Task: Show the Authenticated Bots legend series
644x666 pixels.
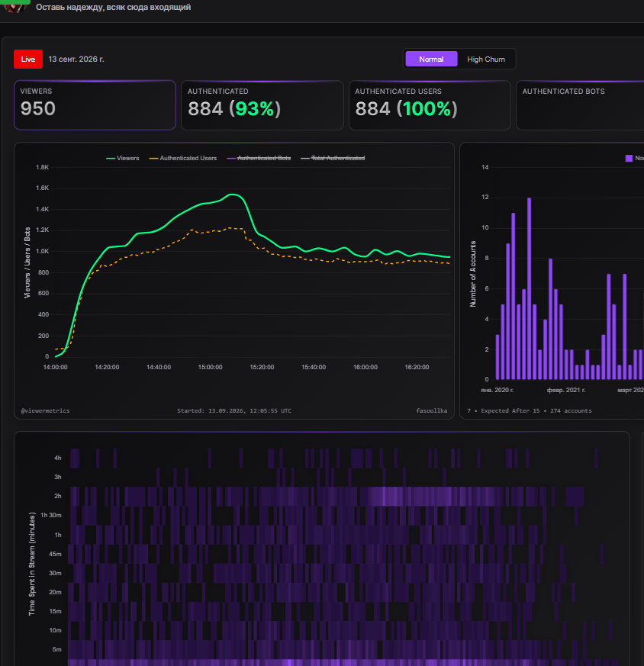Action: click(259, 158)
